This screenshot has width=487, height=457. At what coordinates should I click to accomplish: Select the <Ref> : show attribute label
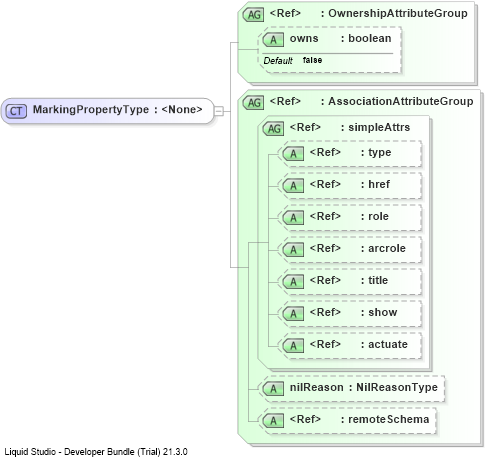click(x=353, y=312)
